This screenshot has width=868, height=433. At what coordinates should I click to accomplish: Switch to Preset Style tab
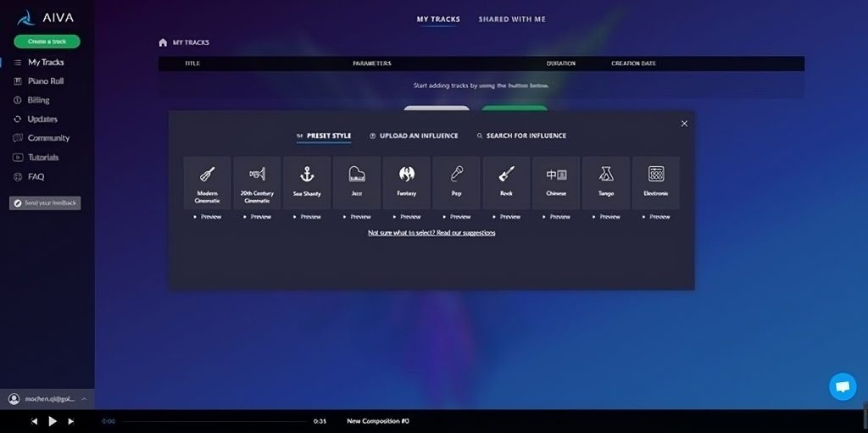(x=324, y=136)
